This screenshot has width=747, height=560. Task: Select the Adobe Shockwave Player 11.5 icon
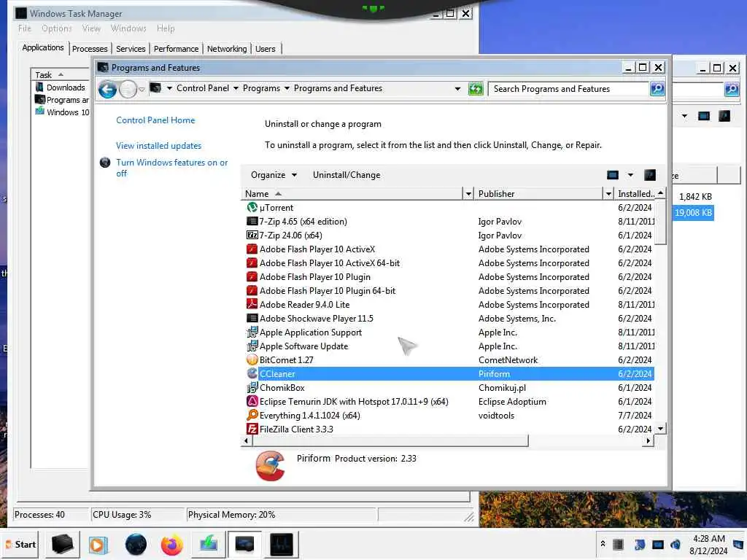click(252, 318)
